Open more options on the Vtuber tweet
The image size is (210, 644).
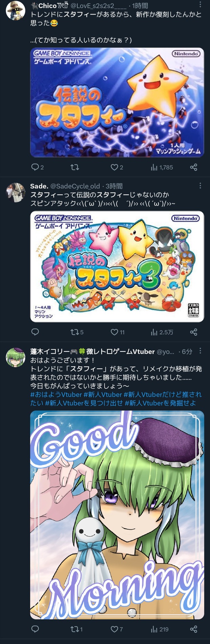coord(200,351)
